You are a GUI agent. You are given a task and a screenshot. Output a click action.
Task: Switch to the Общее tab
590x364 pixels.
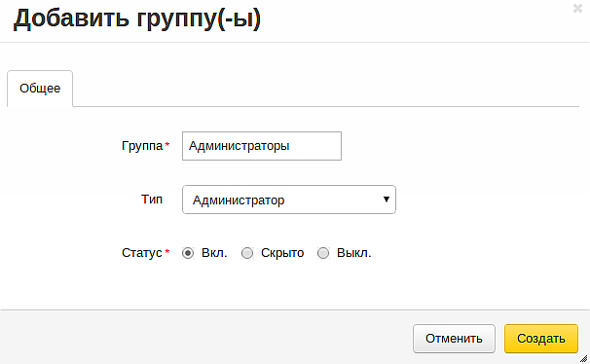pyautogui.click(x=40, y=89)
